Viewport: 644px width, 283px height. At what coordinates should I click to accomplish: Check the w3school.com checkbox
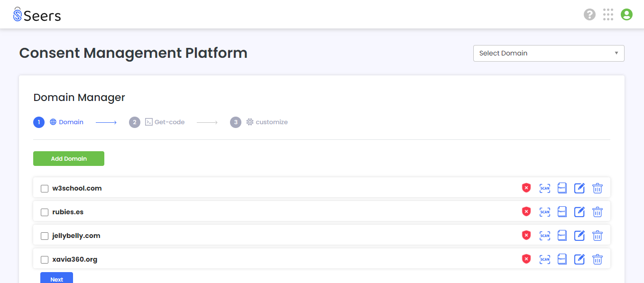[x=45, y=189]
